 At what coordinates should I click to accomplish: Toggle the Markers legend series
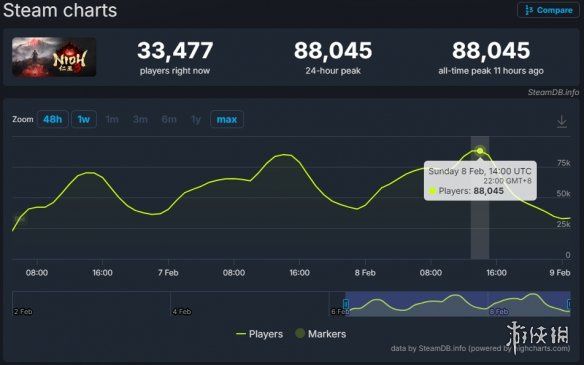tap(321, 334)
